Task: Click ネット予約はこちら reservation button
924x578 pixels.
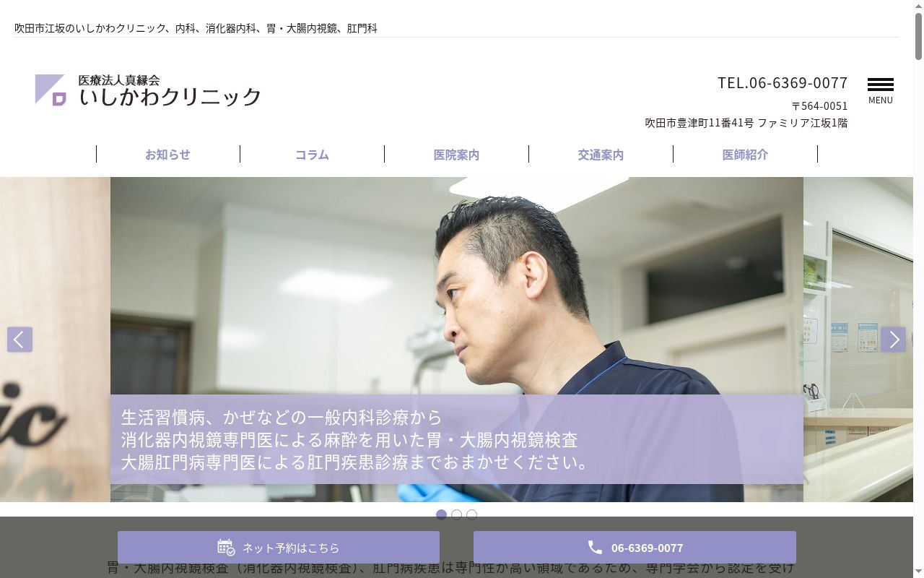Action: (279, 548)
